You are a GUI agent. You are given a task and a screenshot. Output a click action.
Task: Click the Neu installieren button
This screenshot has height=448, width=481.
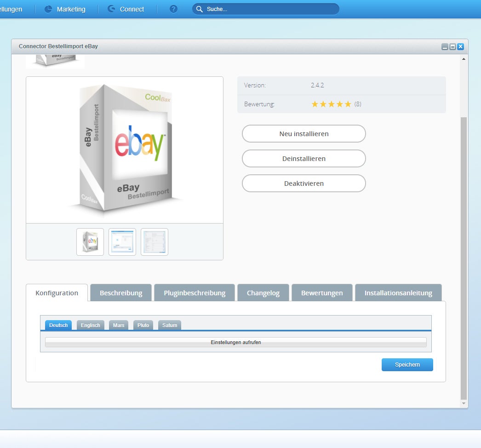click(303, 134)
